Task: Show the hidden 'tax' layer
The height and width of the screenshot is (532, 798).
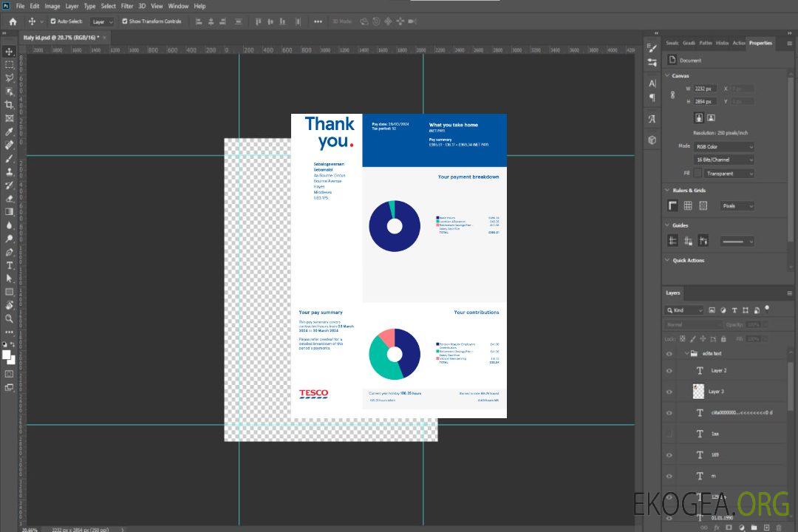Action: point(669,434)
